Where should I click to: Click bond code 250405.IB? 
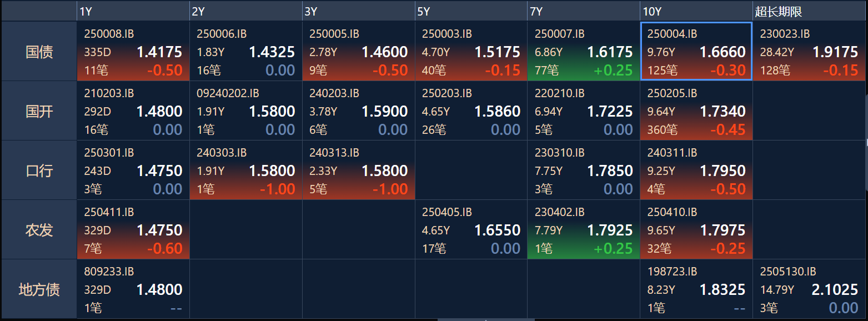446,212
